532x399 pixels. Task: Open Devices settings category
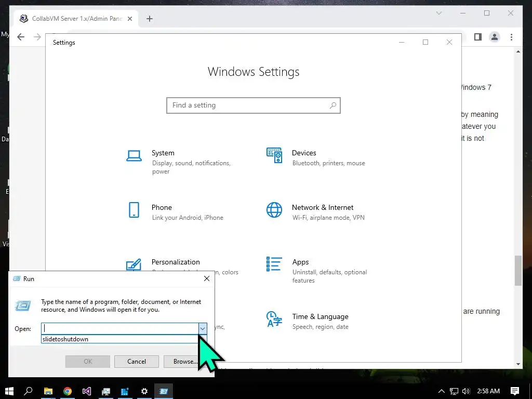pos(316,157)
